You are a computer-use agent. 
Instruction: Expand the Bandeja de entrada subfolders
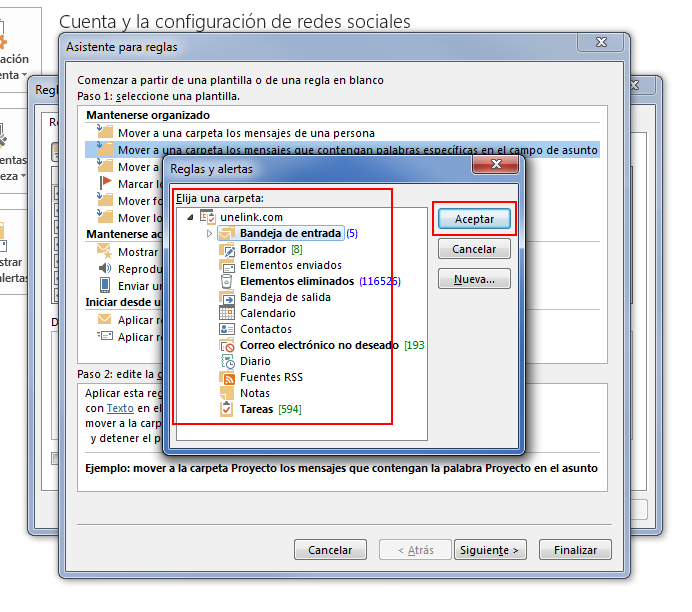209,233
